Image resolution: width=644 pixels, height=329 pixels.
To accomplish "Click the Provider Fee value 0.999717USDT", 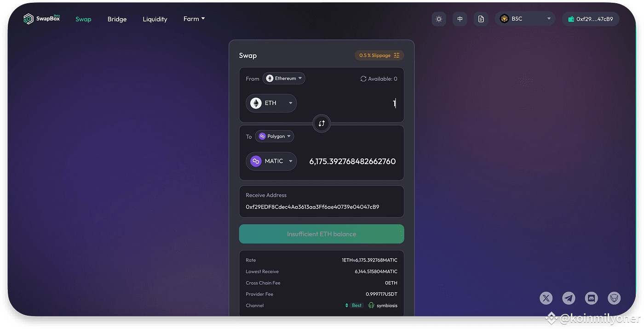I will click(x=381, y=294).
